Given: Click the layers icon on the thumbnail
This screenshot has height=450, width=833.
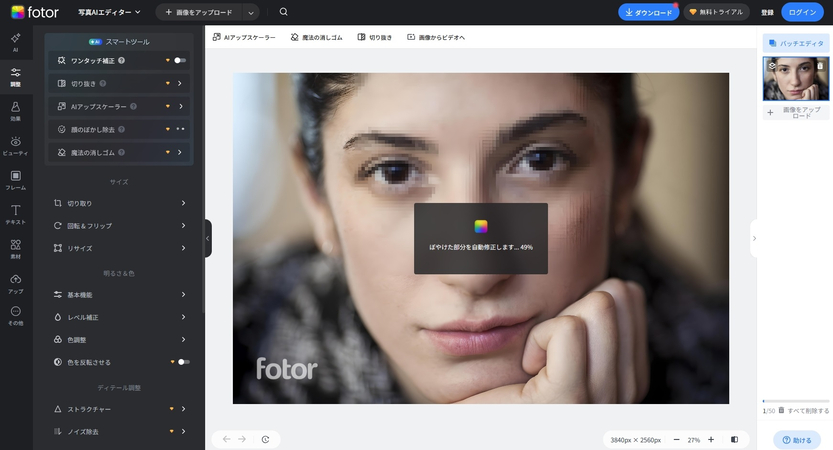Looking at the screenshot, I should (772, 66).
